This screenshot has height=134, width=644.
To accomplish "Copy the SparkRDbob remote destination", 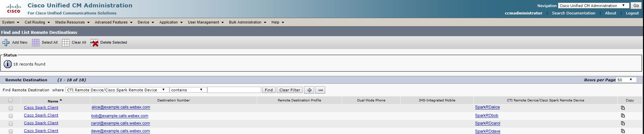I will tap(623, 116).
